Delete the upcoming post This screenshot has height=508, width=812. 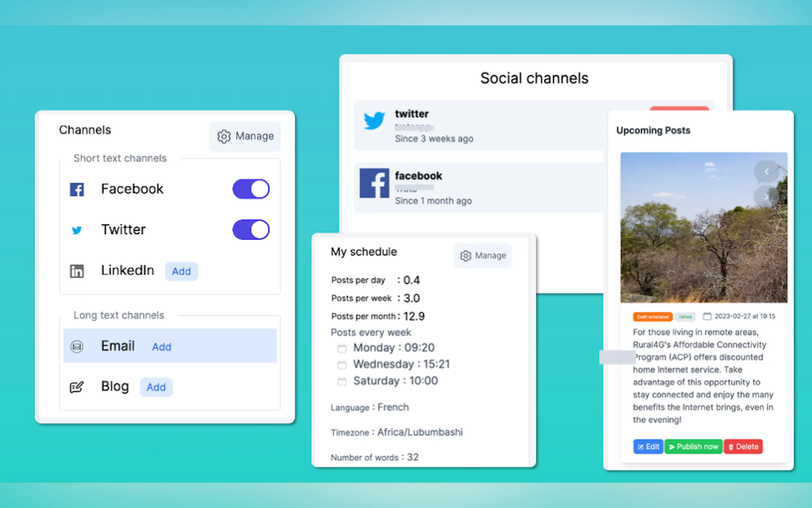click(743, 447)
